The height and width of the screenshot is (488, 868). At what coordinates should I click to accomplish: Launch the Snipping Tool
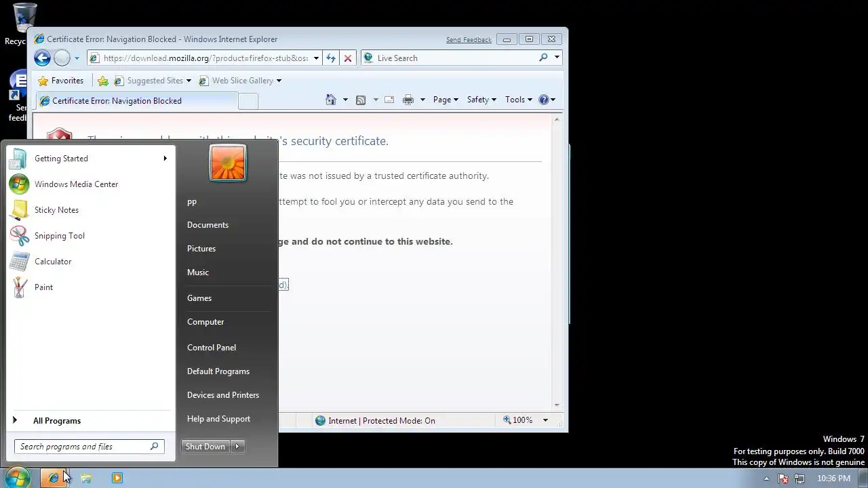coord(90,236)
